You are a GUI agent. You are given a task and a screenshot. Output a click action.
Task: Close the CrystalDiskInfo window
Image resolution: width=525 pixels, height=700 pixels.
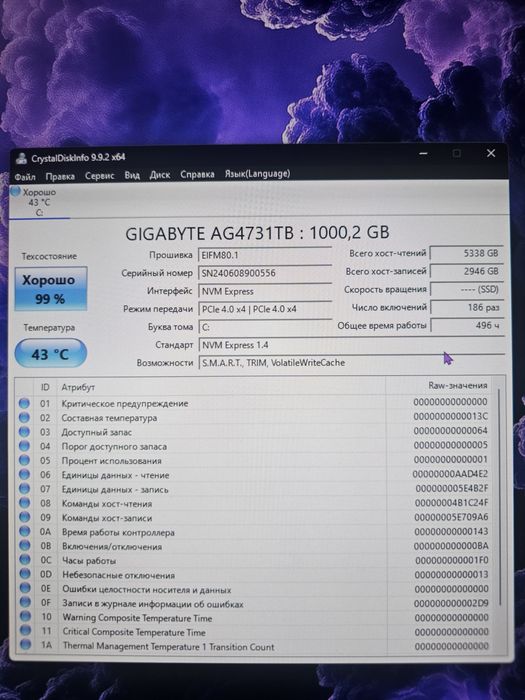click(x=491, y=153)
